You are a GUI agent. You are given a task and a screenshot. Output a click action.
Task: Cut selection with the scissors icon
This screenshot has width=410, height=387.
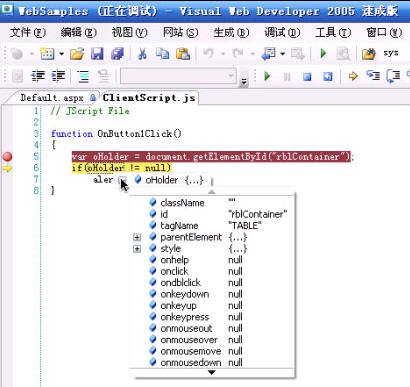click(x=142, y=54)
